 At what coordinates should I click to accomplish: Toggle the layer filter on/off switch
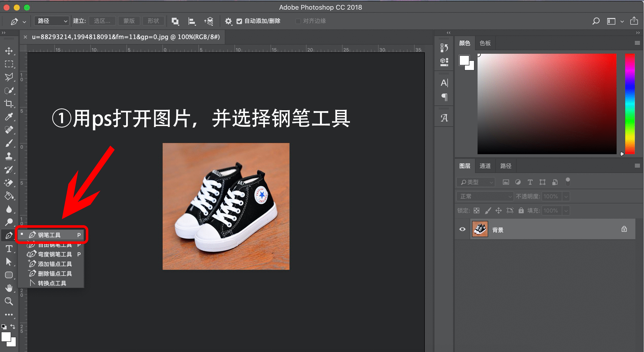coord(568,182)
